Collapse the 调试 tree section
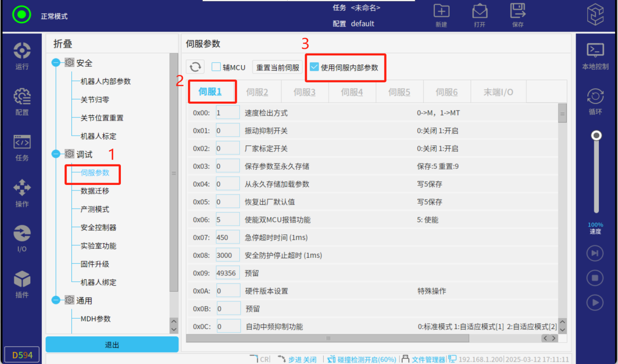 click(56, 154)
